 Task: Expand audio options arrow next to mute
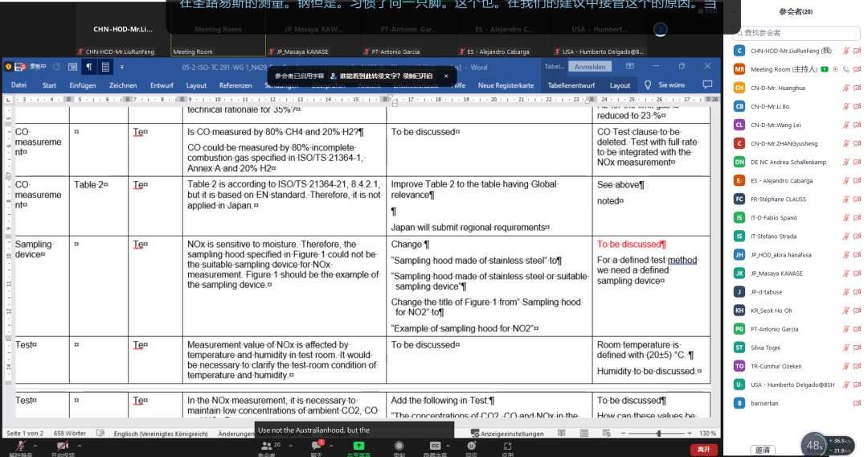coord(35,445)
